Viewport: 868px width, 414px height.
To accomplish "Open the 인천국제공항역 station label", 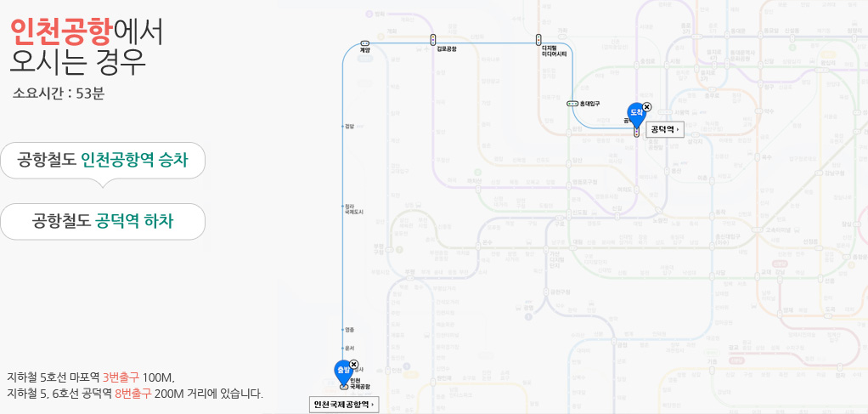I will [344, 405].
